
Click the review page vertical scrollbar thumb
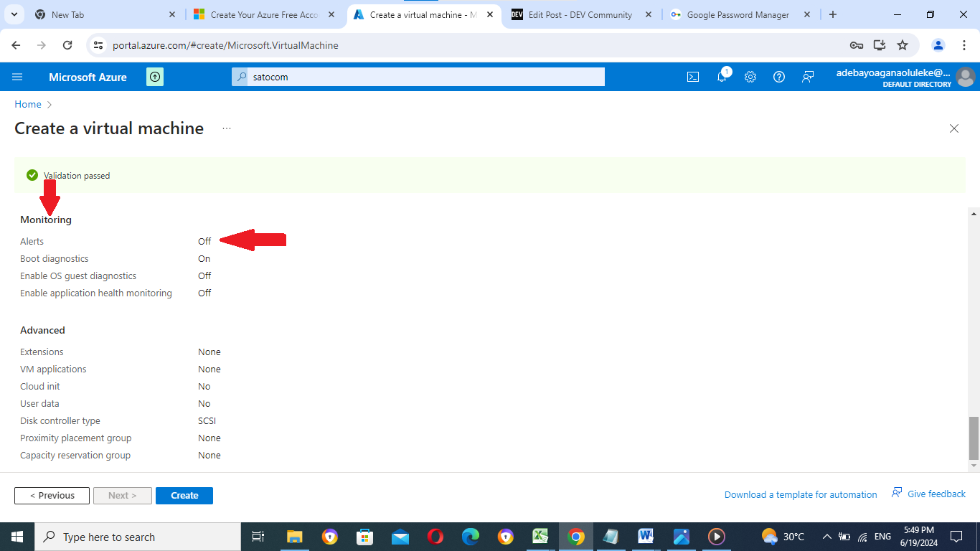[x=974, y=438]
